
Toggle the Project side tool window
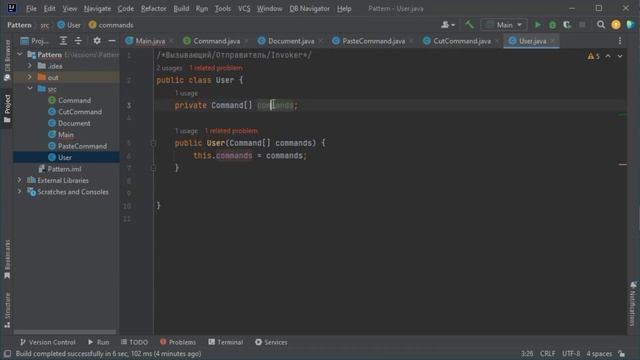coord(7,109)
